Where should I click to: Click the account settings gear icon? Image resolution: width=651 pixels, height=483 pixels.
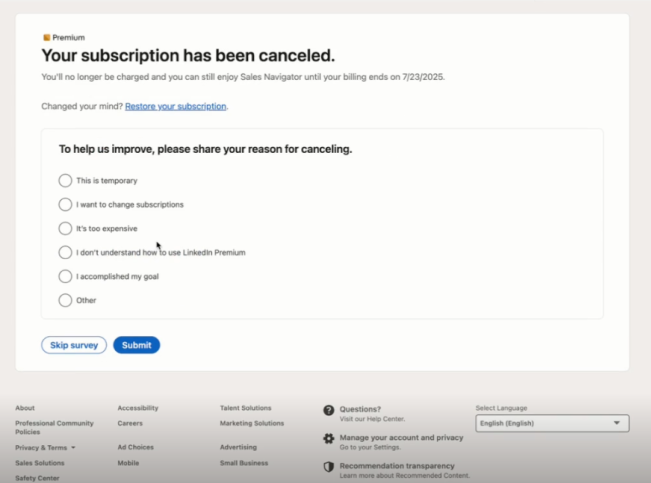point(329,438)
